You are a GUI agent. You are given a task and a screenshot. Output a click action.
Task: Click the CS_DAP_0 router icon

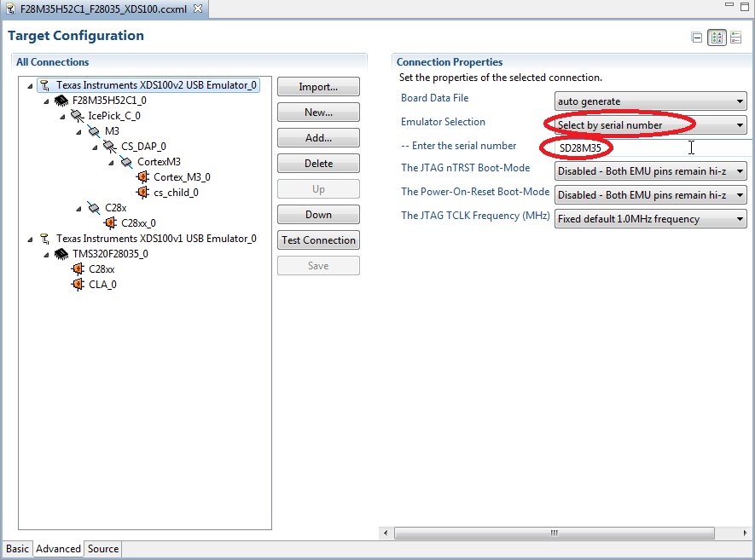110,147
